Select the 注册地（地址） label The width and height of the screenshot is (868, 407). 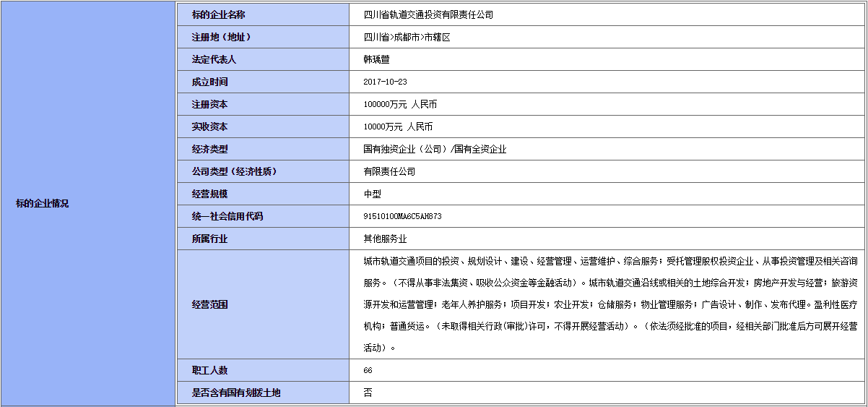[221, 37]
